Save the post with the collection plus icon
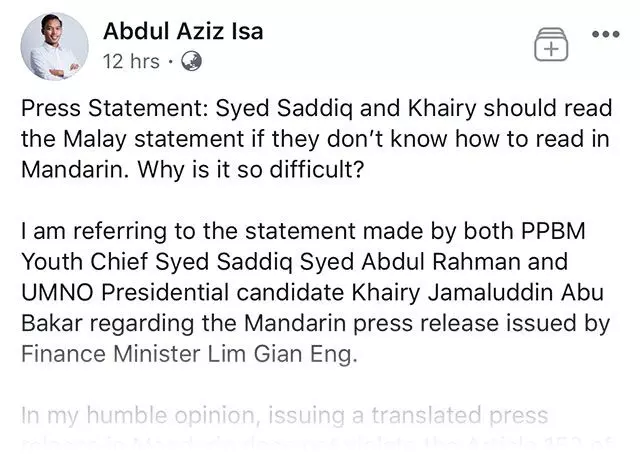This screenshot has height=454, width=640. 551,45
